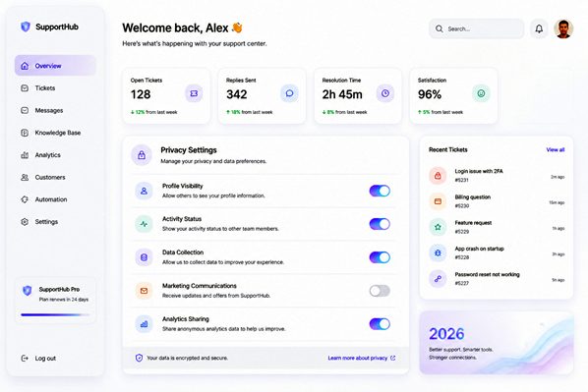Disable the Data Collection toggle
This screenshot has width=588, height=392.
(380, 257)
